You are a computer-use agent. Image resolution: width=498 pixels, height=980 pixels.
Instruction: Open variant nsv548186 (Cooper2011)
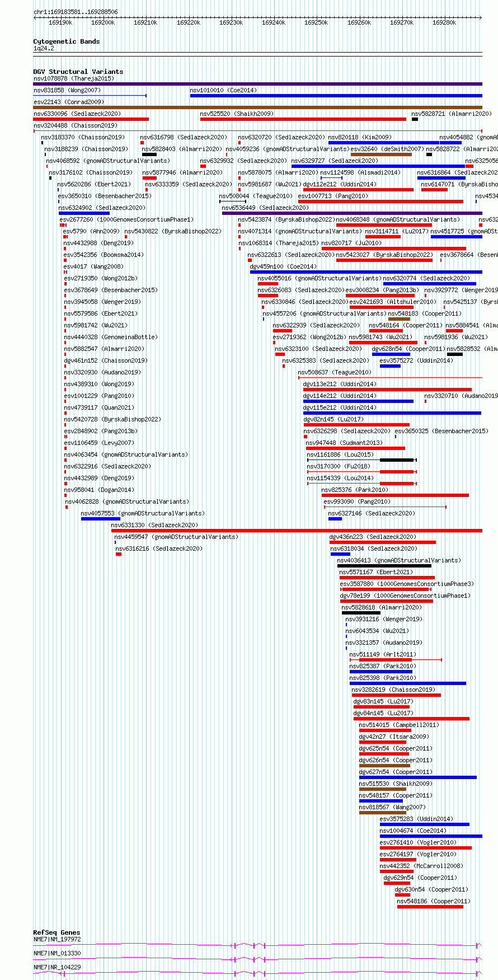click(x=434, y=901)
